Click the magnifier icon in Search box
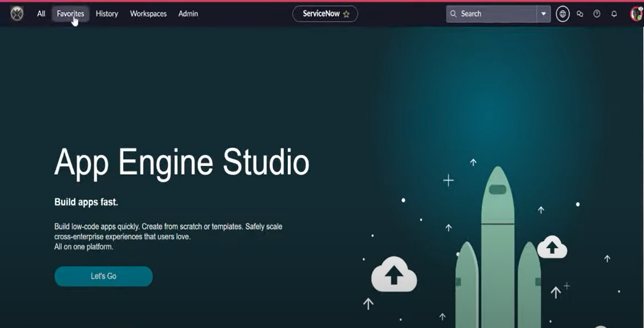644x328 pixels. click(453, 14)
